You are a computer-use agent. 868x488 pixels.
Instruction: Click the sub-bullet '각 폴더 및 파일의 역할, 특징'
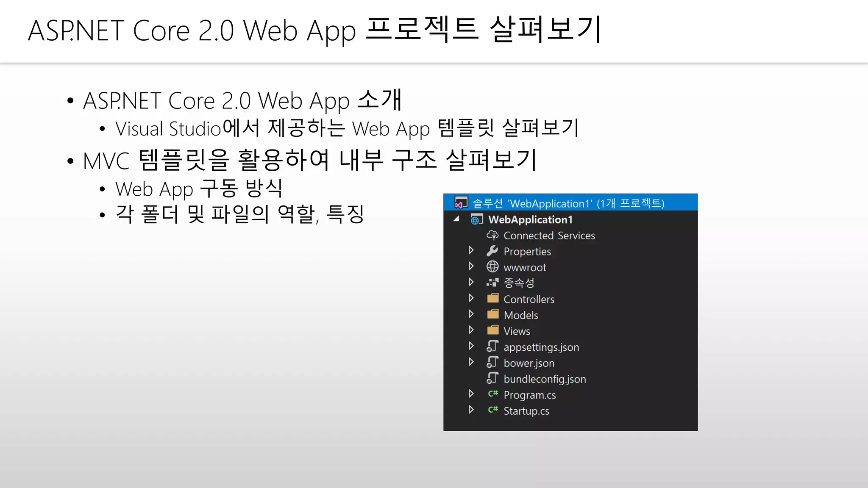tap(240, 214)
